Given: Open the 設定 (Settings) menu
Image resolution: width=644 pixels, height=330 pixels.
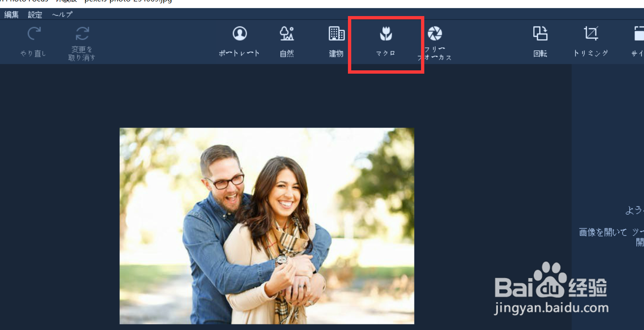Looking at the screenshot, I should (x=35, y=15).
